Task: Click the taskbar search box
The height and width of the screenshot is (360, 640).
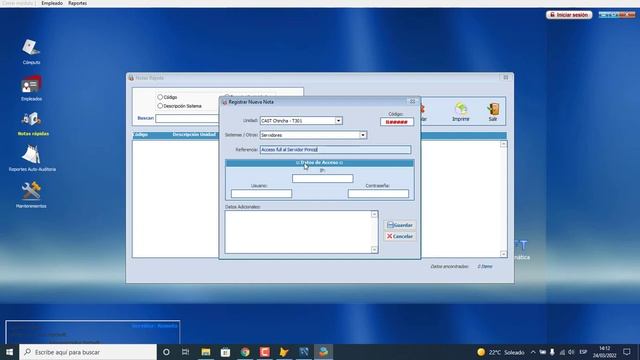Action: coord(88,352)
